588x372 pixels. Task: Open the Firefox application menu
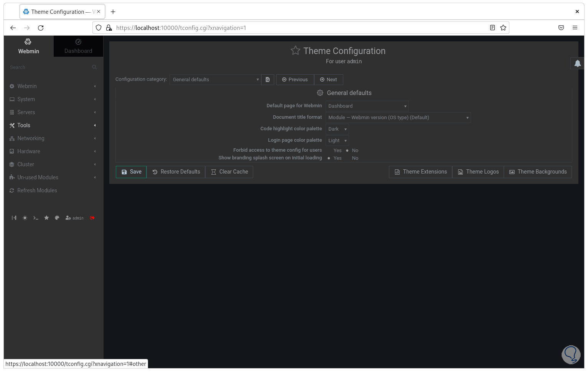click(575, 28)
